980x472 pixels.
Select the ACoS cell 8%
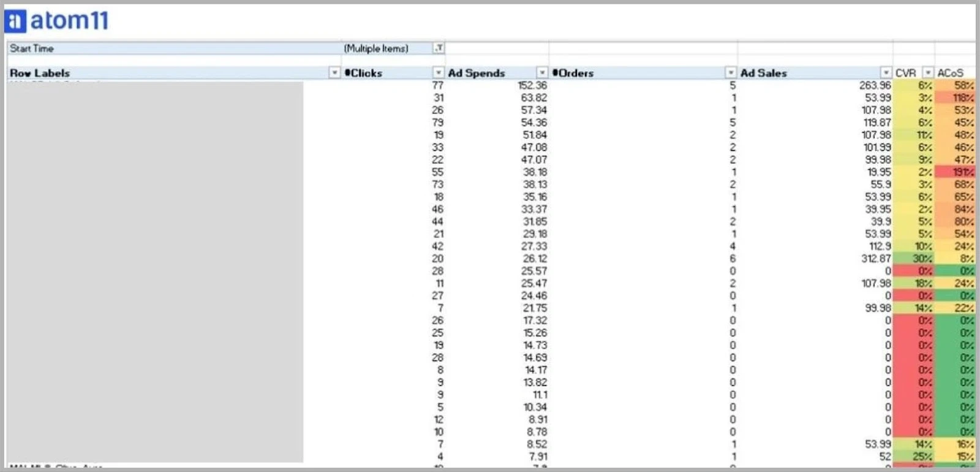[x=955, y=259]
